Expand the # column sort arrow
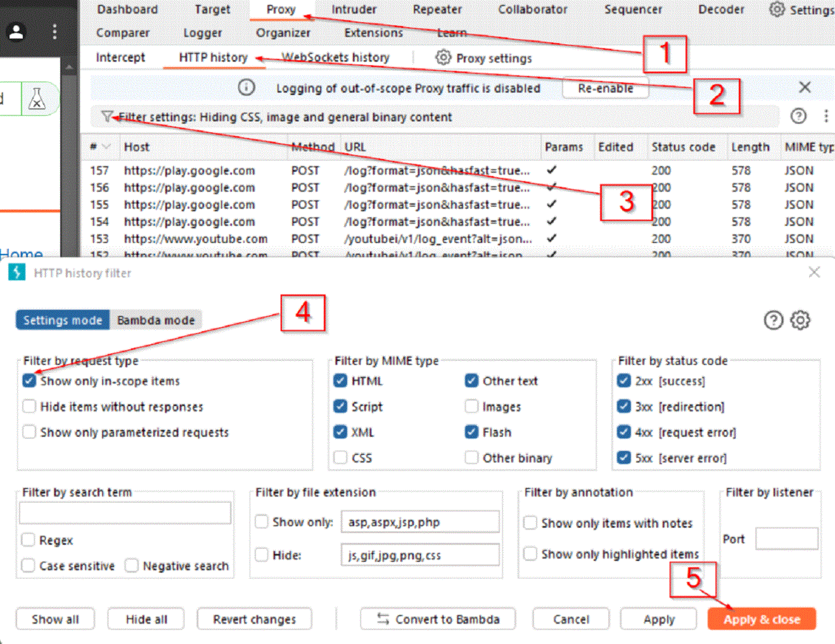835x644 pixels. coord(106,147)
